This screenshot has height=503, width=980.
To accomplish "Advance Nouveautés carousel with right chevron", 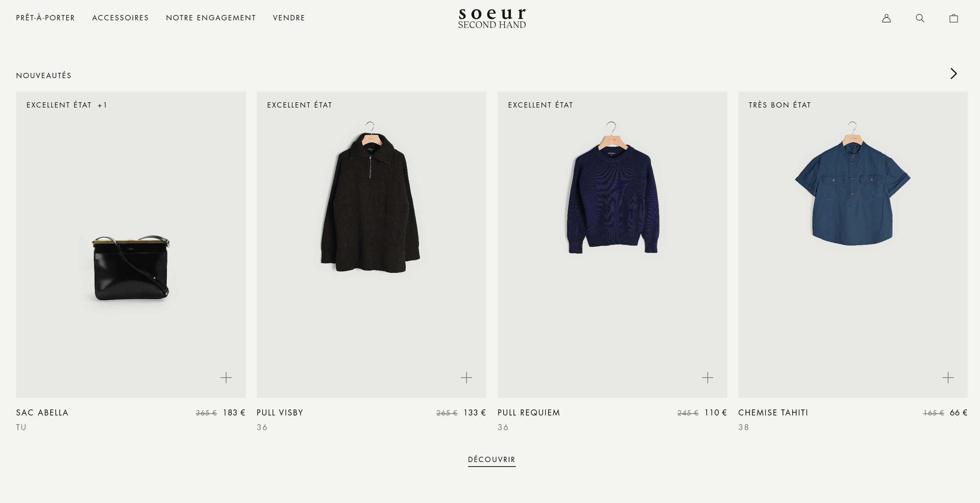I will (x=953, y=74).
